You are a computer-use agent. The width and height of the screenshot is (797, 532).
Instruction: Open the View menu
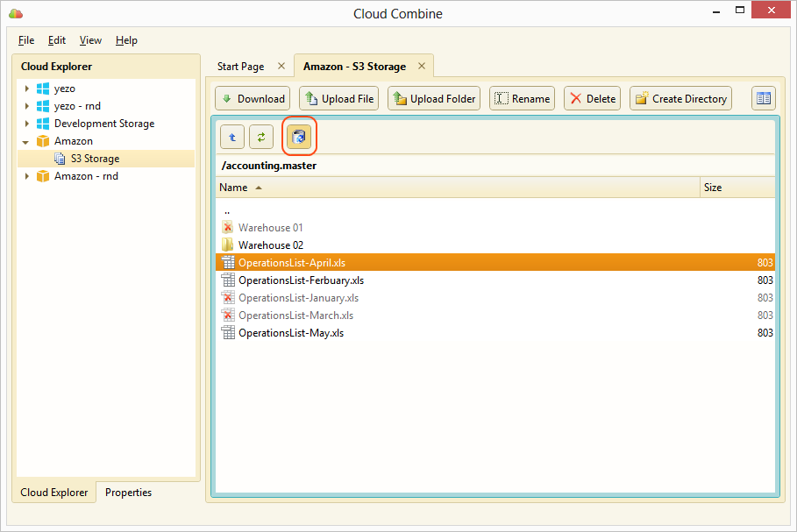(90, 40)
